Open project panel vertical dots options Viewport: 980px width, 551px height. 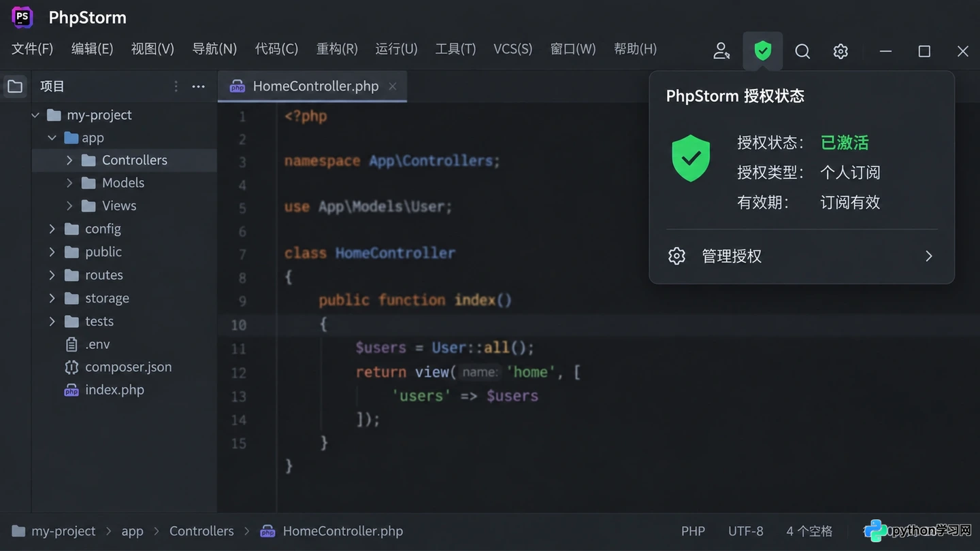tap(176, 86)
